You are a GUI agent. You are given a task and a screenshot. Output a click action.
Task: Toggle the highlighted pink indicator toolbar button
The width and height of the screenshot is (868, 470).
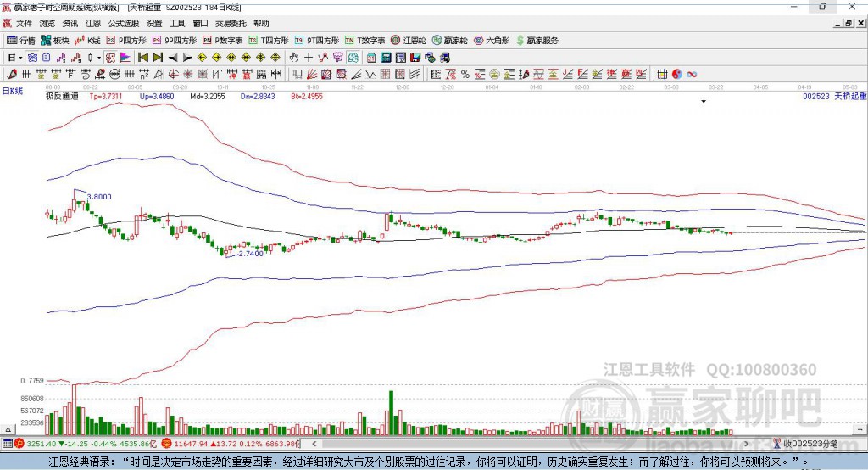(x=111, y=58)
